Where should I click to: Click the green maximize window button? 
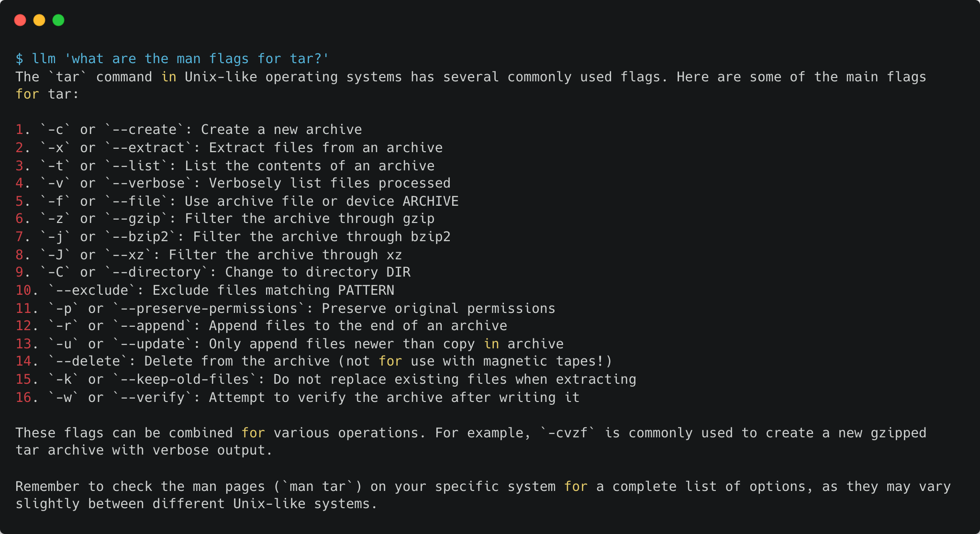[x=58, y=20]
